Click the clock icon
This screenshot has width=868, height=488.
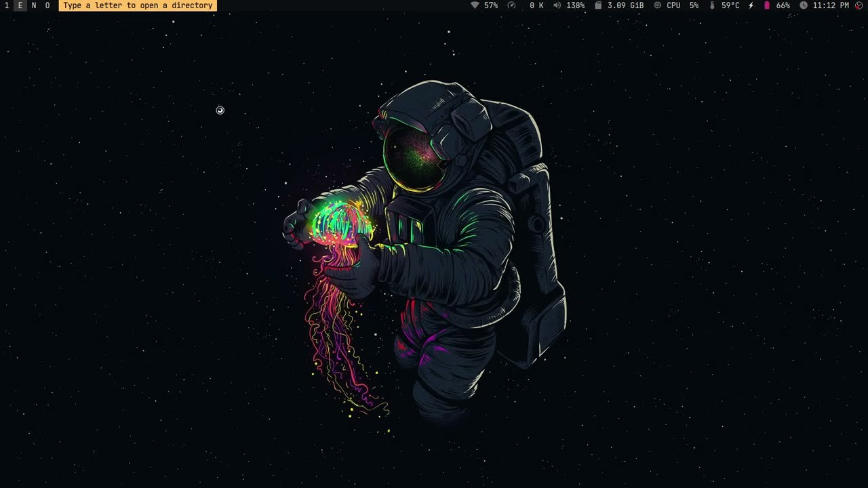pyautogui.click(x=804, y=5)
